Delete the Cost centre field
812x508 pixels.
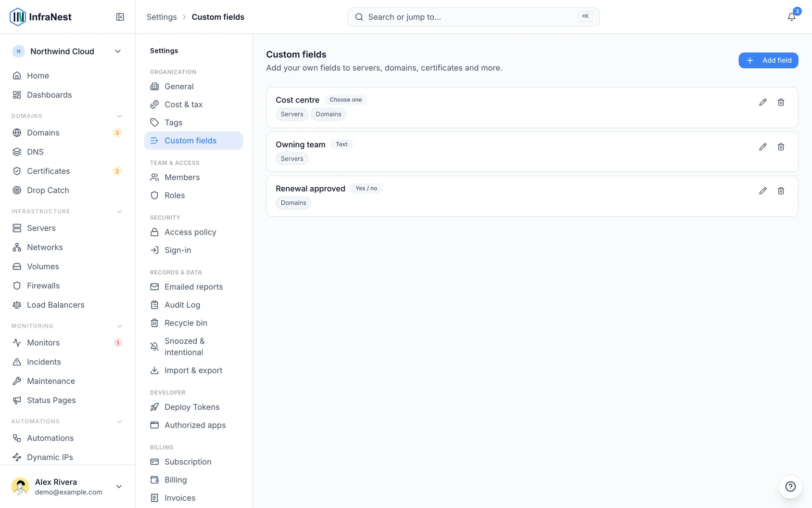click(x=781, y=102)
